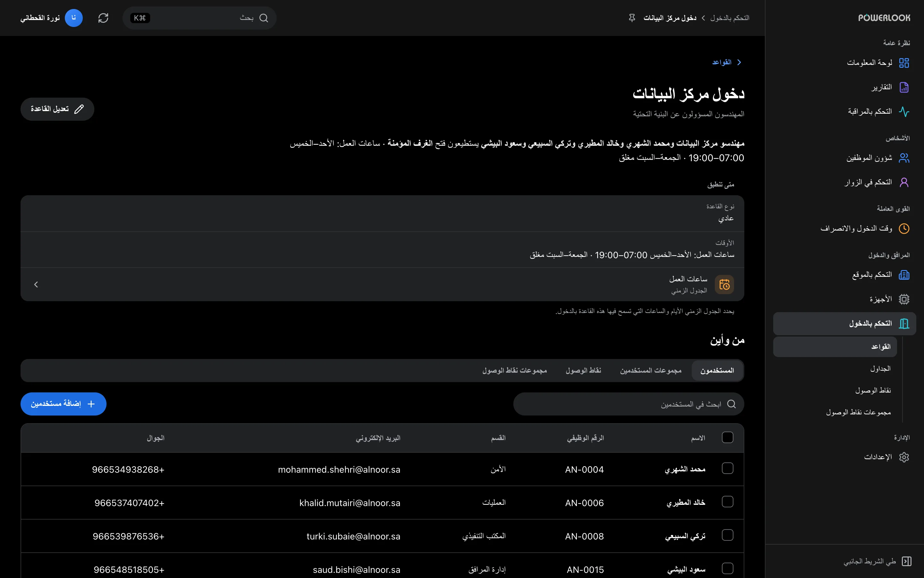Open الأجهزة devices chip icon
Viewport: 924px width, 578px height.
tap(904, 299)
